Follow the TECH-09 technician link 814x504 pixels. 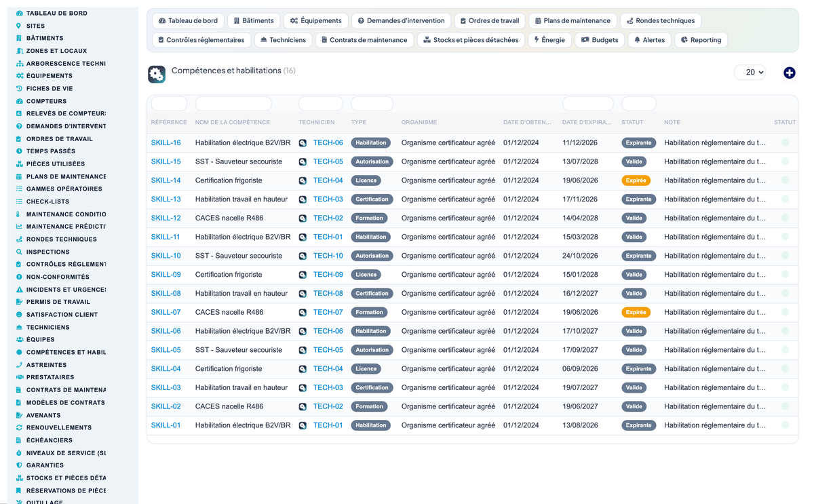tap(328, 275)
